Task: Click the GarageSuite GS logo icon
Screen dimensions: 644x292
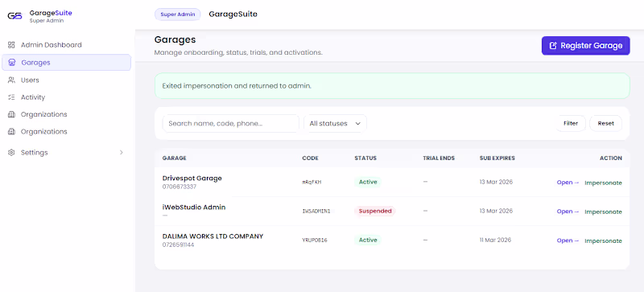Action: pos(14,16)
